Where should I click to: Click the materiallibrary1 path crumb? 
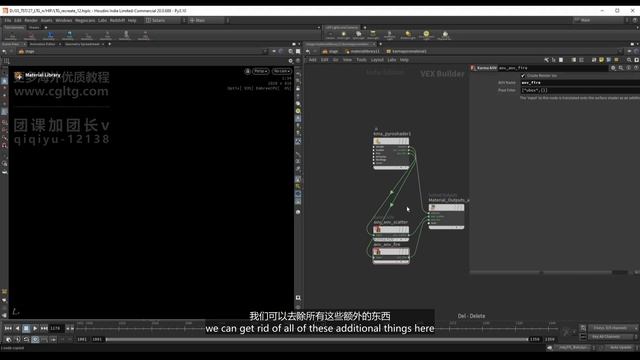click(x=362, y=51)
